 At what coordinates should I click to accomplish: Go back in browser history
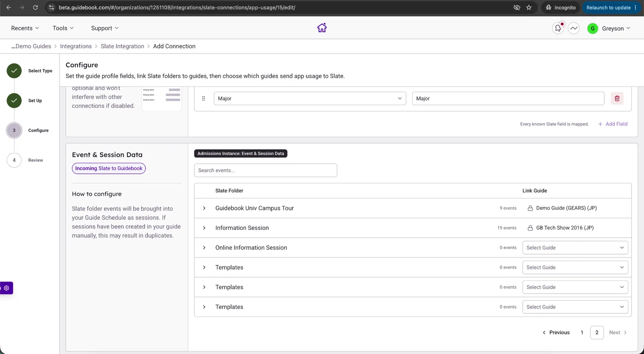click(x=9, y=8)
